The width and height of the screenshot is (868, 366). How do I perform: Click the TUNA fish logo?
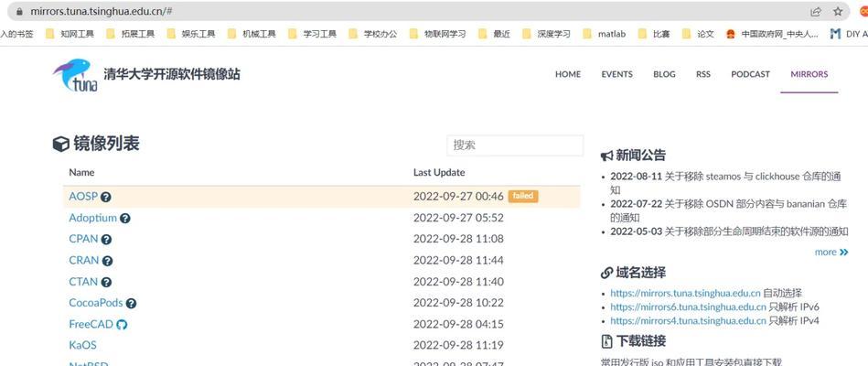pos(75,75)
